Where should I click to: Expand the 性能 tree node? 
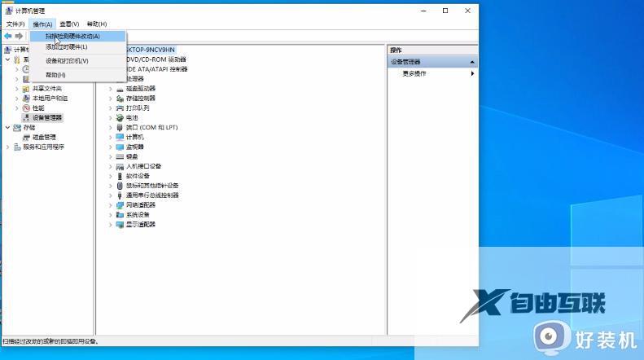click(x=17, y=108)
